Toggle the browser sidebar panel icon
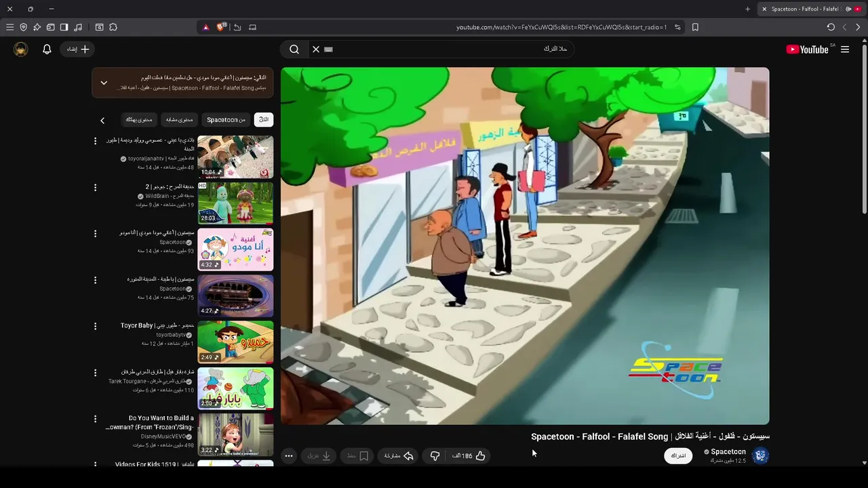 (64, 27)
